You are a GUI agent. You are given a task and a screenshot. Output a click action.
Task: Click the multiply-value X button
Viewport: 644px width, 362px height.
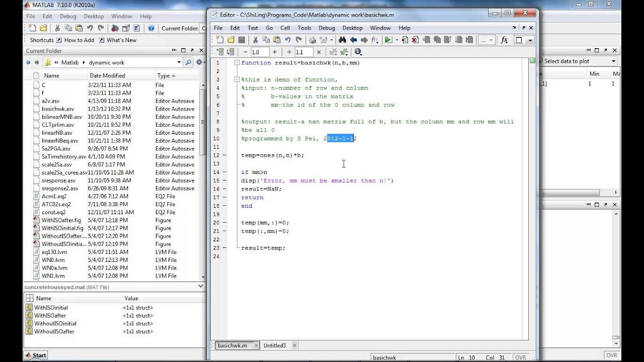point(319,52)
